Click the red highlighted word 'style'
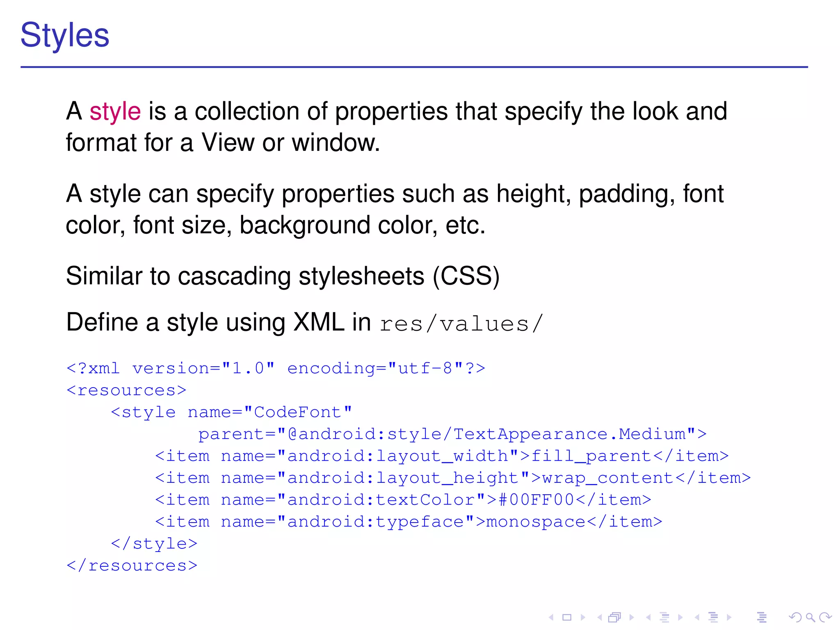840x630 pixels. click(115, 112)
